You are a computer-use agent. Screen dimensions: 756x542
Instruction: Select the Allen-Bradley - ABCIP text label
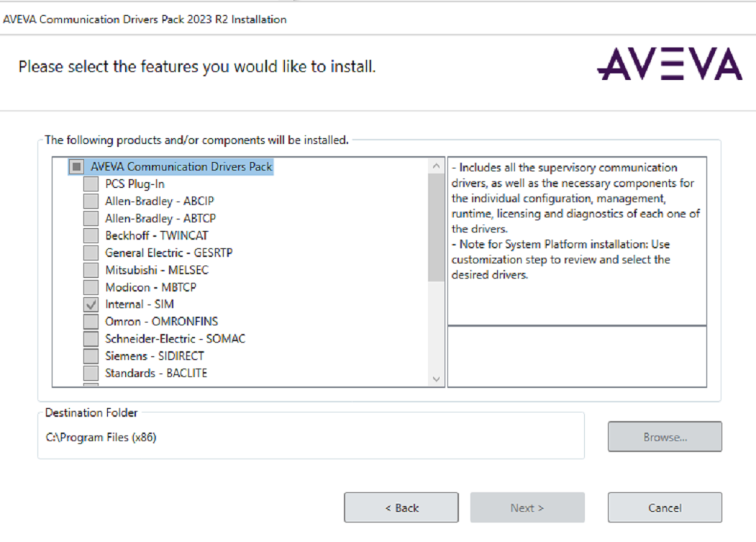coord(159,201)
